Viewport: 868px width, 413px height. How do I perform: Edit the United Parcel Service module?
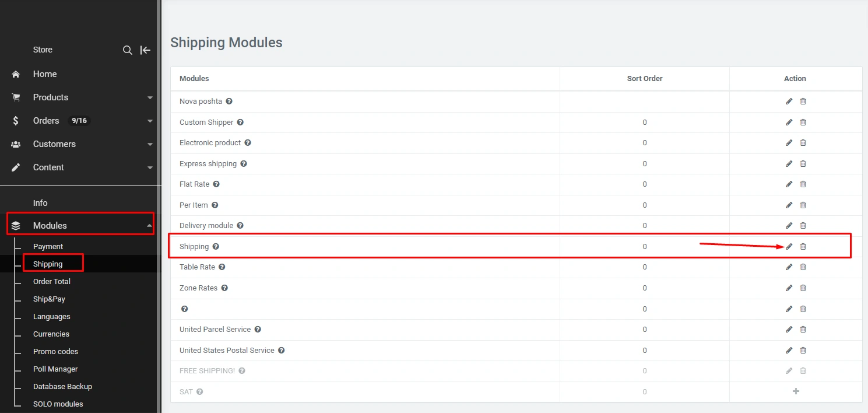click(789, 330)
